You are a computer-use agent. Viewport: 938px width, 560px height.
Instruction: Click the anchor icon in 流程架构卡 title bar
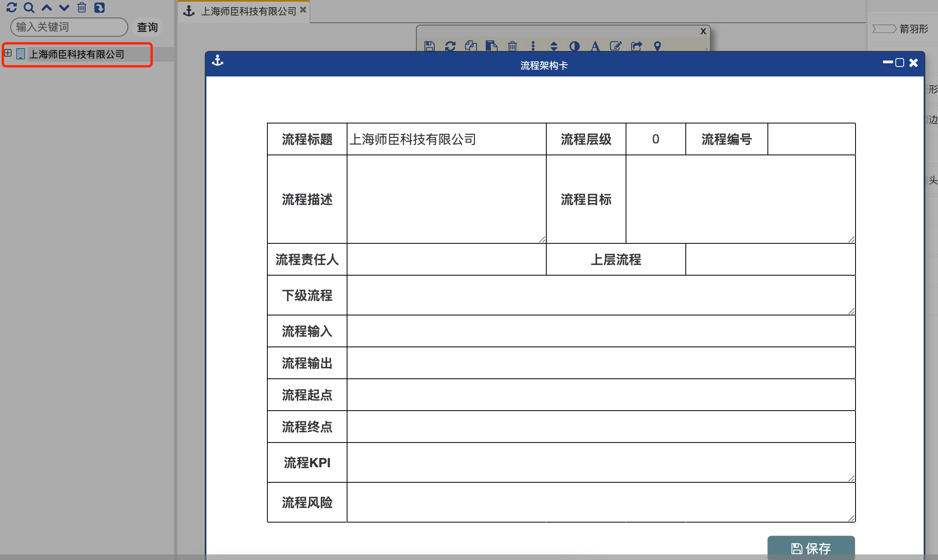click(x=218, y=61)
